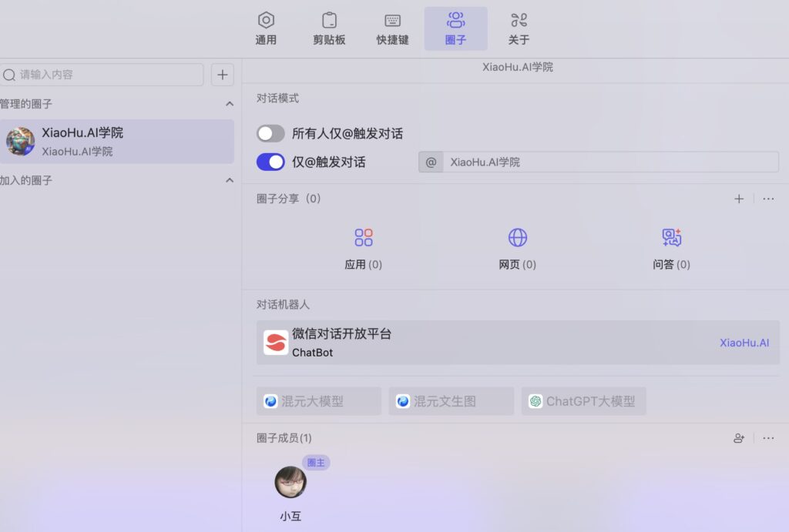Click the search field 请输入内容

coord(102,75)
